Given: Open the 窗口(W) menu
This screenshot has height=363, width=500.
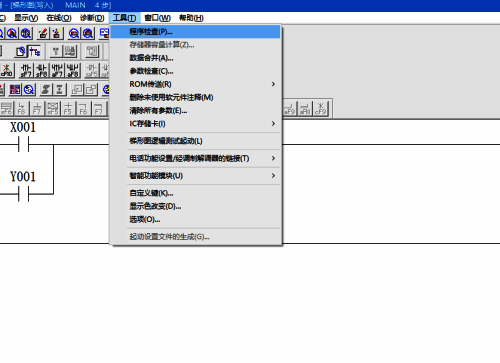Looking at the screenshot, I should pyautogui.click(x=157, y=18).
